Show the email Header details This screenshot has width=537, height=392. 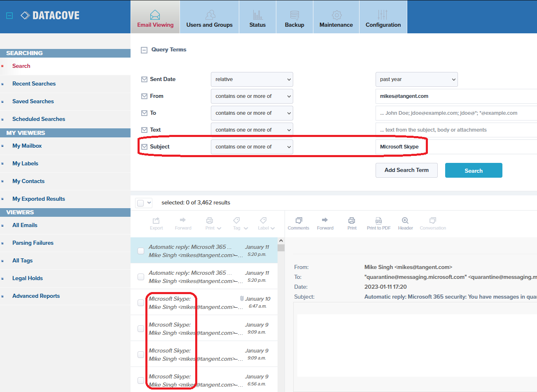pyautogui.click(x=405, y=224)
